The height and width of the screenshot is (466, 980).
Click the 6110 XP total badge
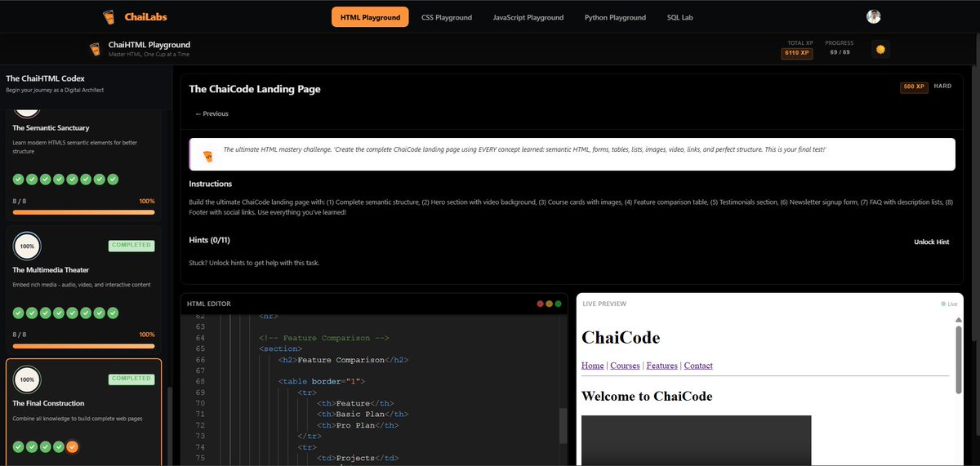(x=796, y=53)
